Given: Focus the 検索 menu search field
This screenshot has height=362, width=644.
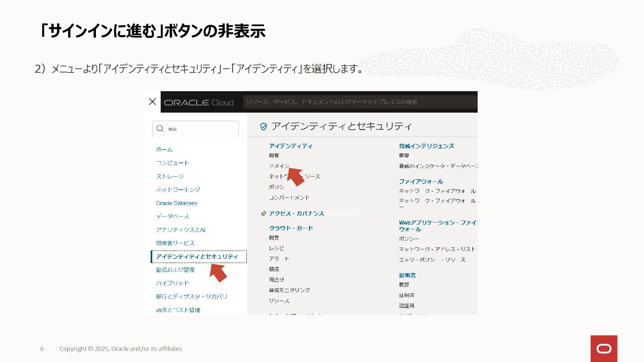Looking at the screenshot, I should tap(196, 129).
